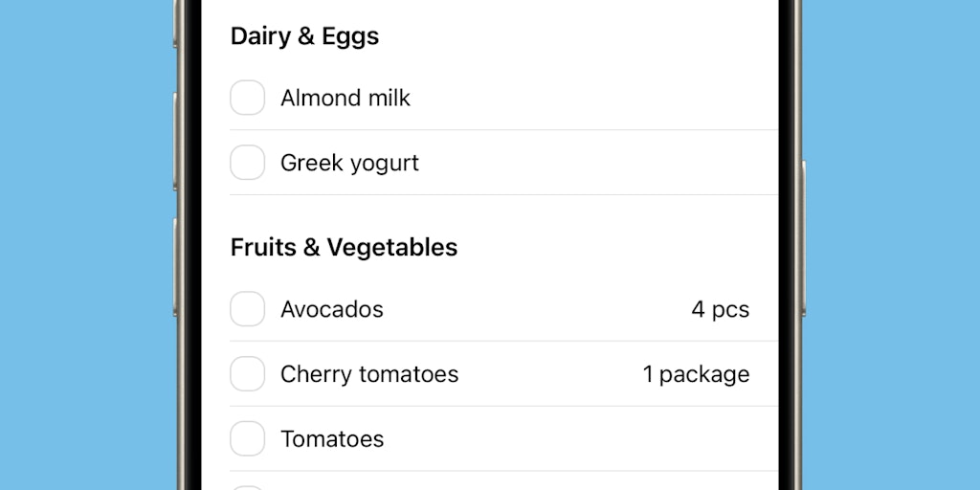Click the 1 package quantity label
The height and width of the screenshot is (490, 980).
pyautogui.click(x=696, y=374)
